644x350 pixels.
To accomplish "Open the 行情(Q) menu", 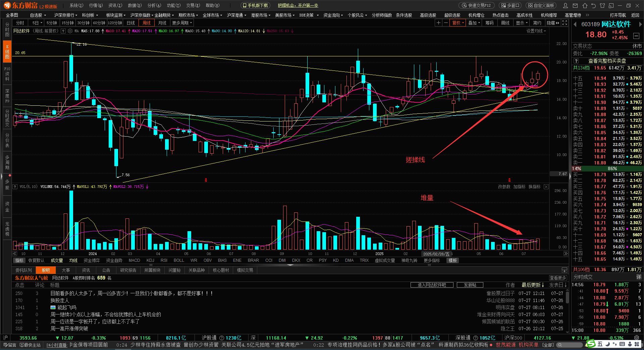I will 96,5.
